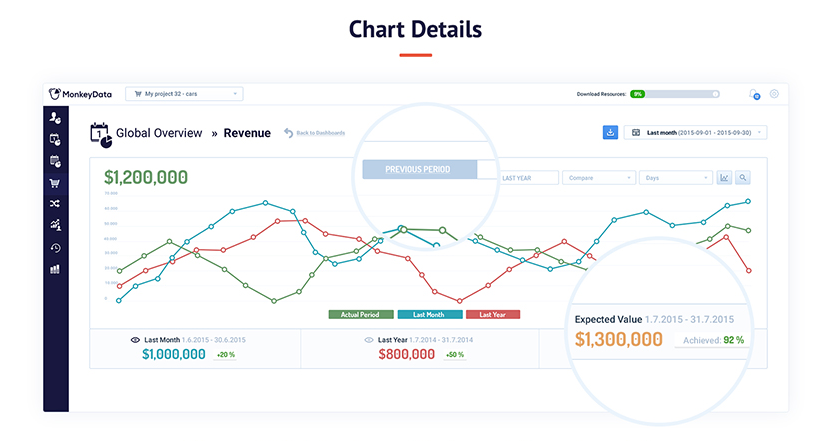Open the bar chart sidebar icon
Image resolution: width=834 pixels, height=441 pixels.
(x=56, y=269)
